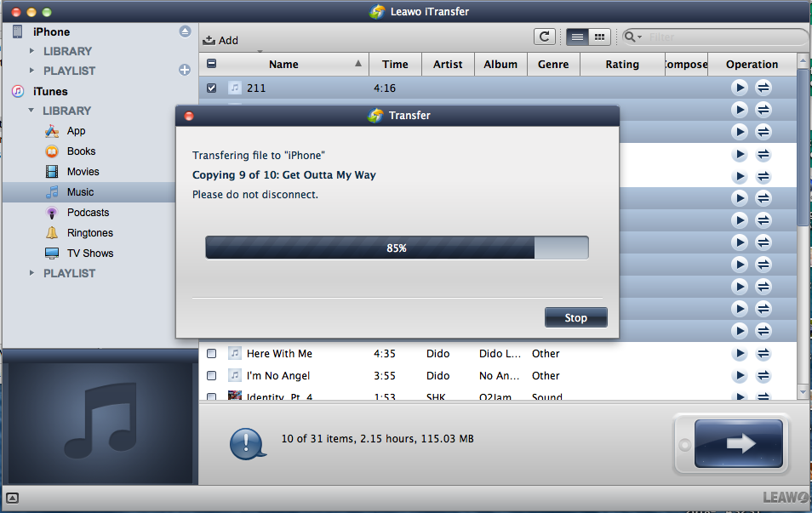The height and width of the screenshot is (513, 812).
Task: Click the large transfer arrow button
Action: [x=738, y=443]
